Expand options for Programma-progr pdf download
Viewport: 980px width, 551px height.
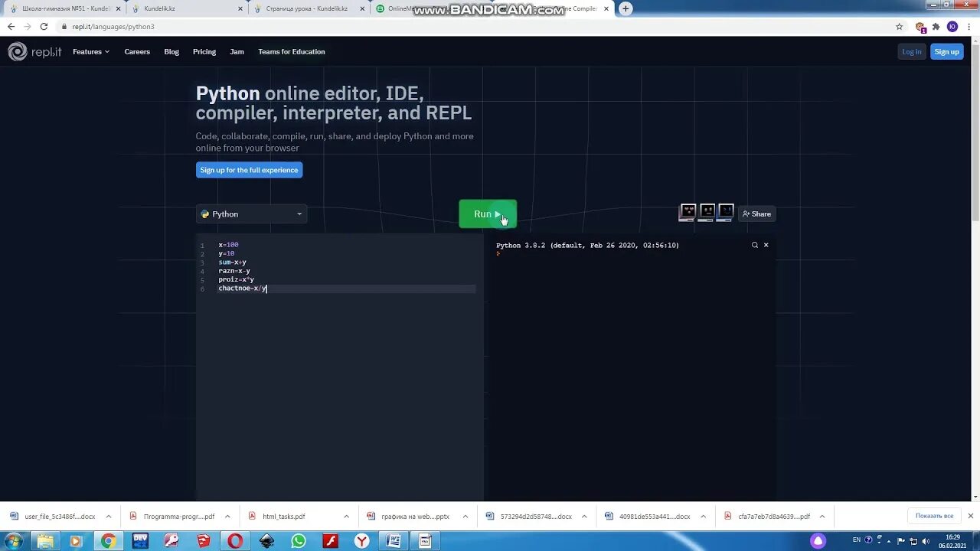pos(227,517)
